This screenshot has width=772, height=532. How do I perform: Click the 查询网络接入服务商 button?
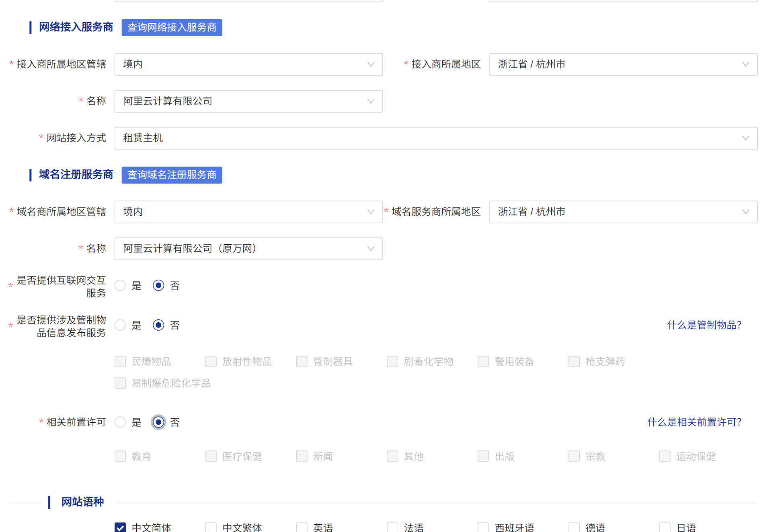(172, 27)
